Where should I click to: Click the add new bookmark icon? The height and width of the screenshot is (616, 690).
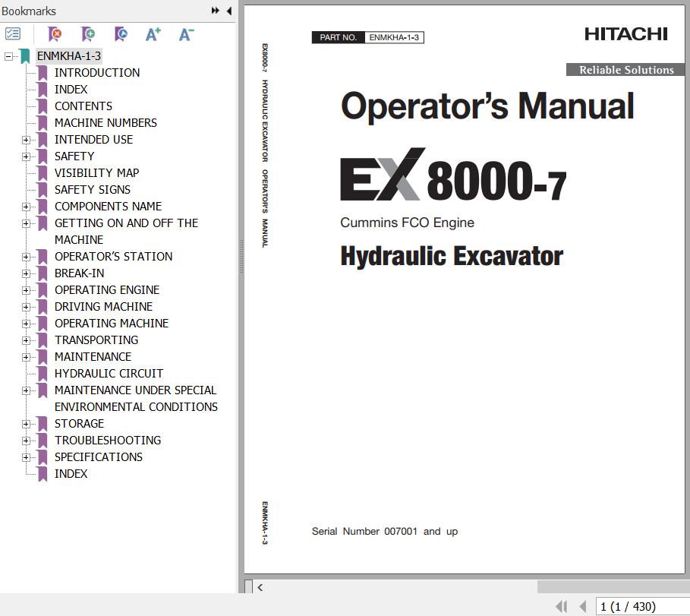[87, 34]
